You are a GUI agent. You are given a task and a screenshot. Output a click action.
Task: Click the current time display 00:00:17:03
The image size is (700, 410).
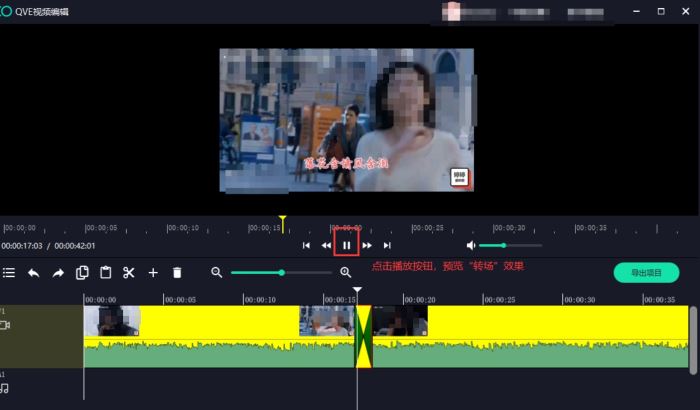[x=22, y=246]
